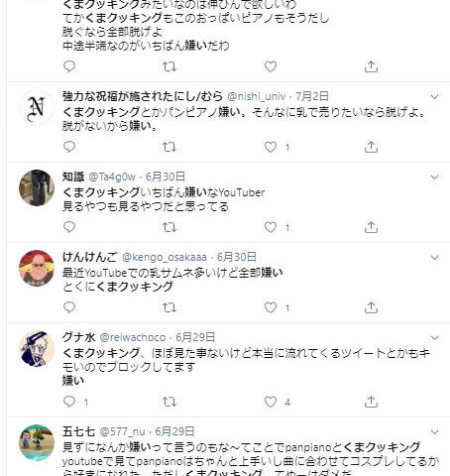Like the topmost partially visible tweet

(271, 66)
